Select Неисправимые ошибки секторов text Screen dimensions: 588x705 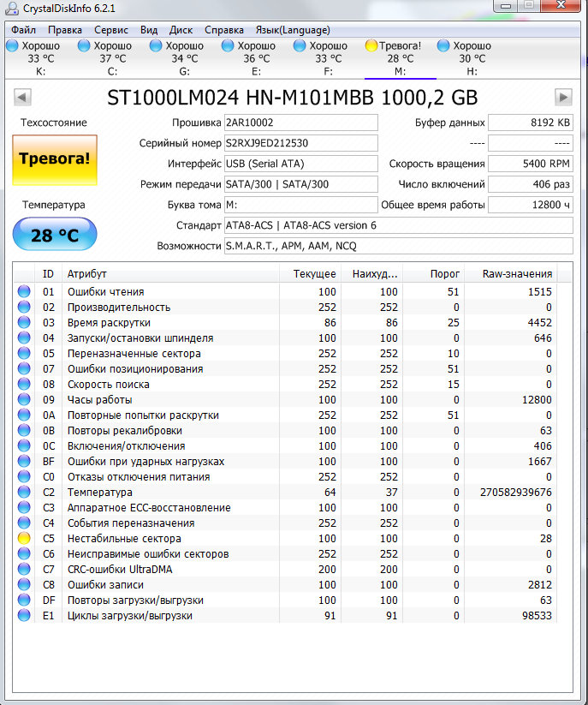(148, 554)
